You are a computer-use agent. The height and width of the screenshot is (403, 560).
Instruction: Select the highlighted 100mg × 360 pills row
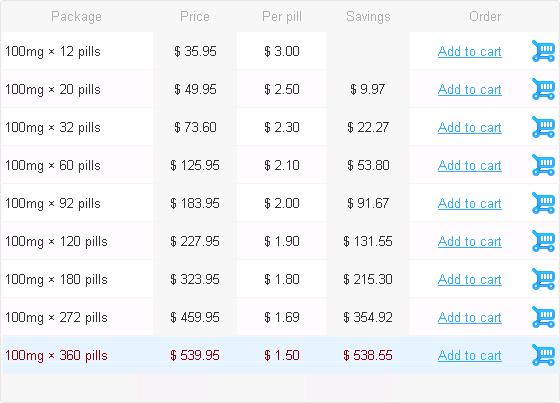click(280, 355)
